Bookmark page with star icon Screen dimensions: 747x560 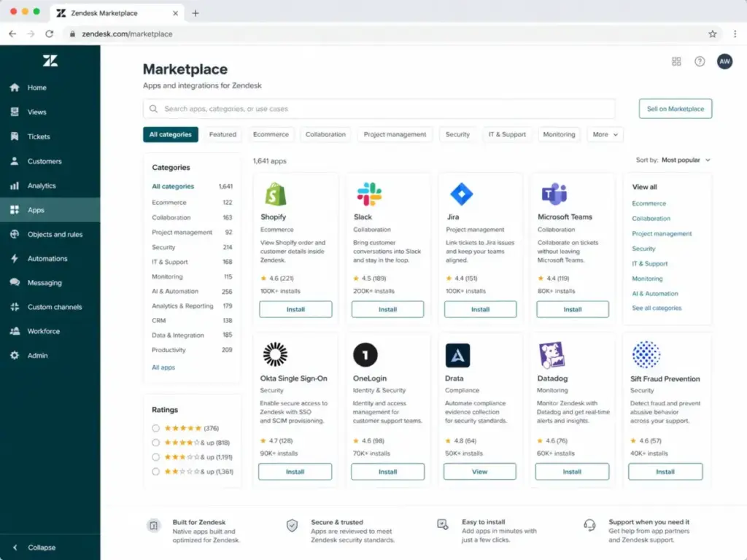pos(713,34)
